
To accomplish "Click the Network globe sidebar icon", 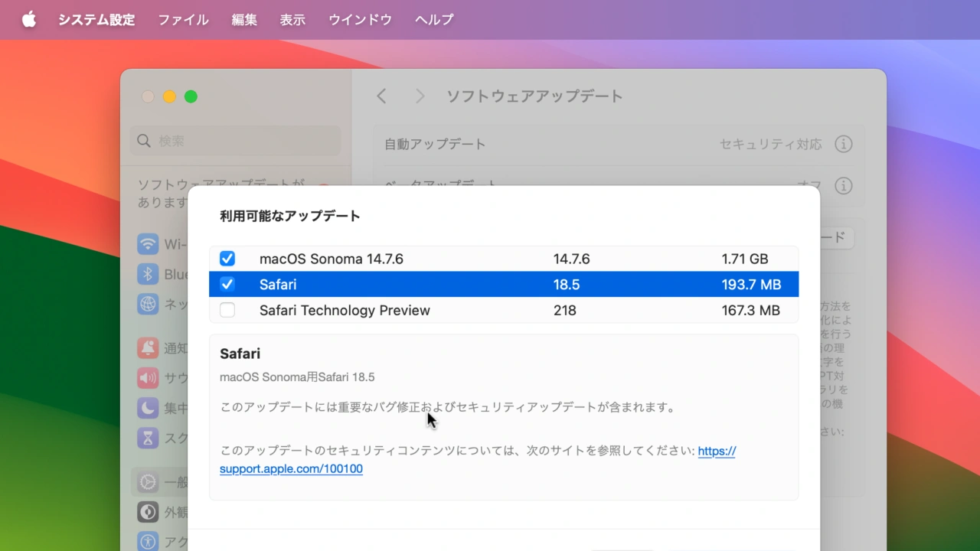I will click(x=148, y=304).
